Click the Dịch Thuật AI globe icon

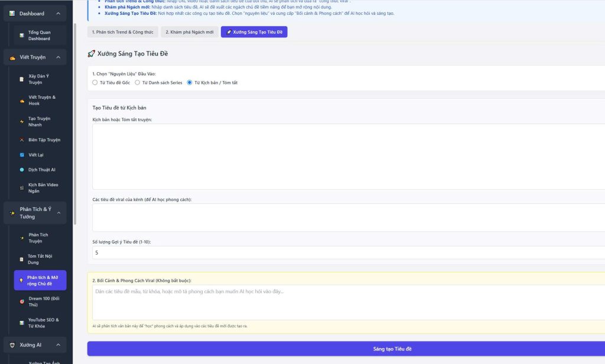tap(22, 170)
